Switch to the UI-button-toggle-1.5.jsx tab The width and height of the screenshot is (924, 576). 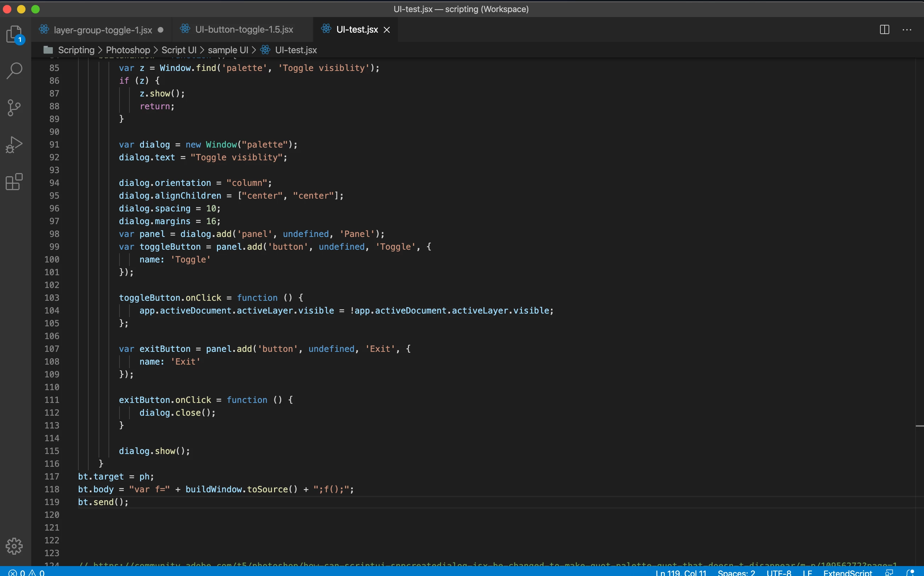click(x=244, y=30)
